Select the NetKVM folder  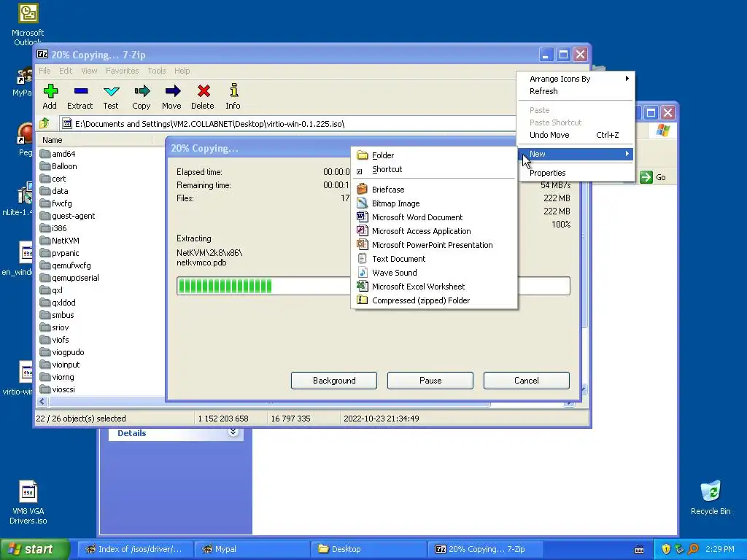tap(60, 241)
